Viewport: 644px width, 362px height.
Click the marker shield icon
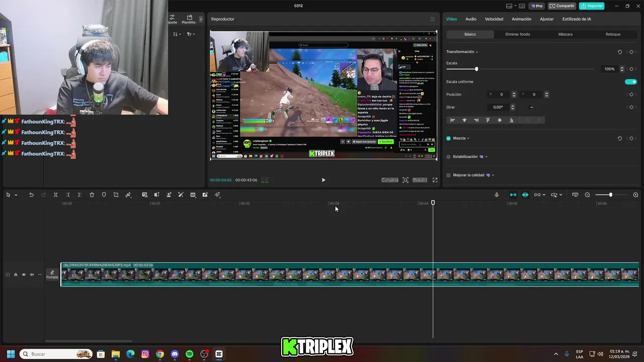[x=104, y=195]
